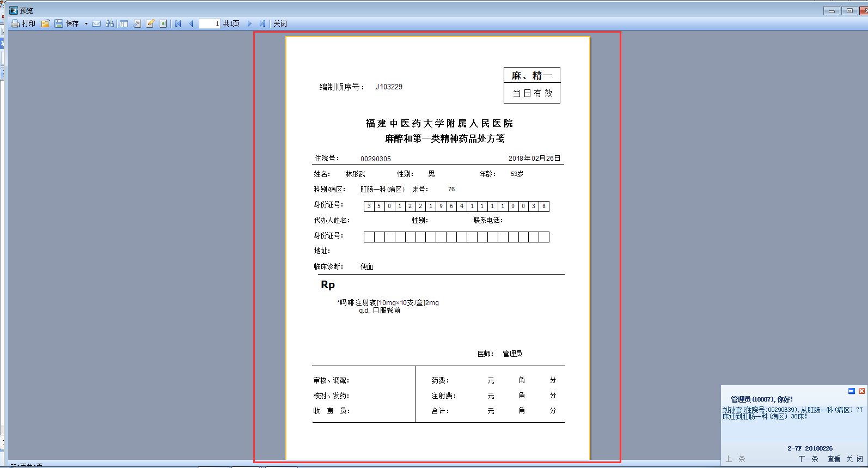This screenshot has width=868, height=468.
Task: Click the patient name 林彤武
Action: [x=356, y=174]
